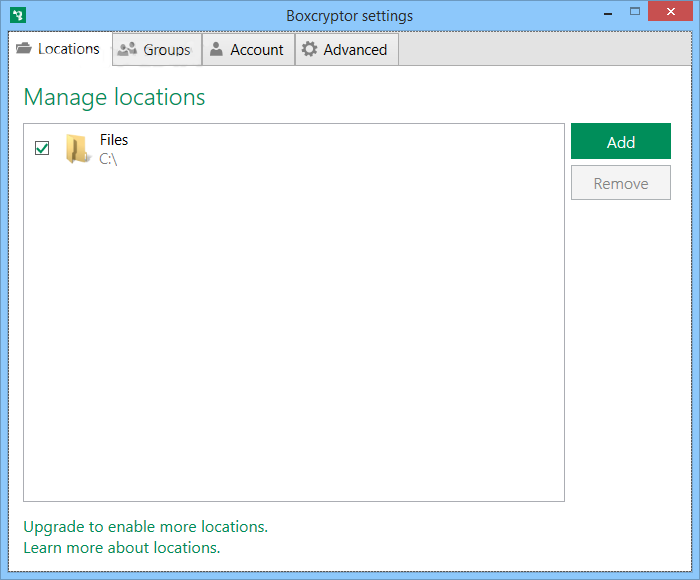Follow the Learn more about locations link
This screenshot has width=700, height=580.
point(121,547)
